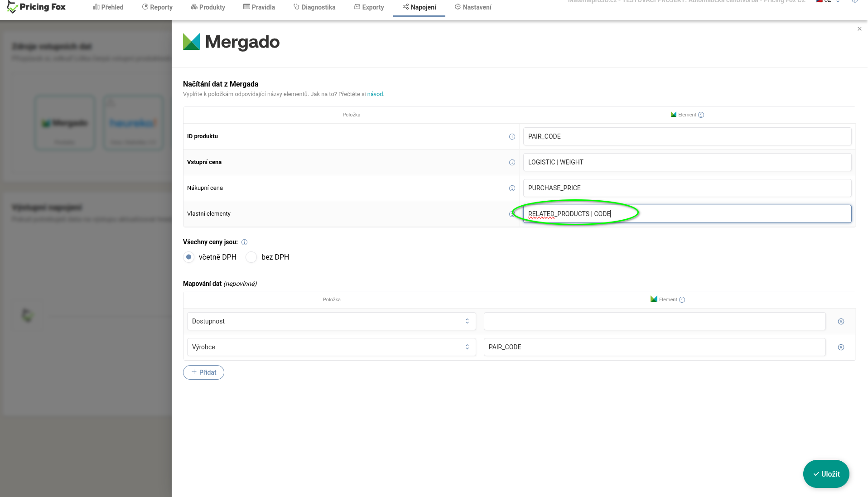Remove the Výrobce mapping row
Viewport: 868px width, 497px height.
841,347
